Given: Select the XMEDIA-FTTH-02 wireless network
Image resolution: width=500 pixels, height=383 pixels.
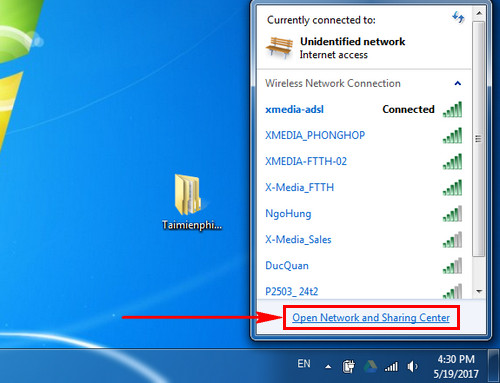Looking at the screenshot, I should click(x=364, y=161).
